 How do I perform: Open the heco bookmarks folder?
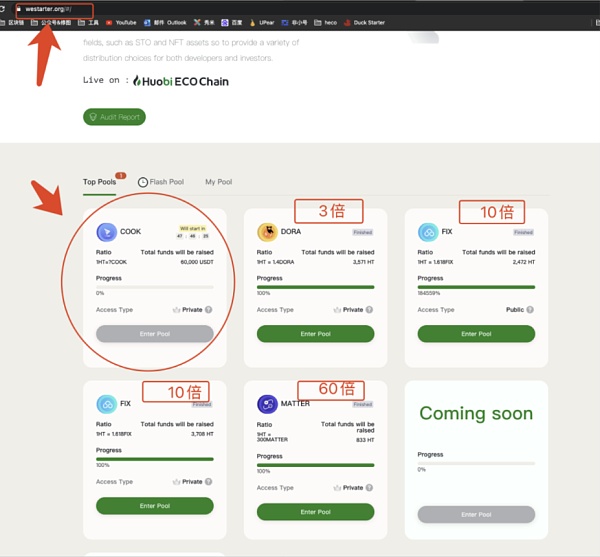coord(326,23)
